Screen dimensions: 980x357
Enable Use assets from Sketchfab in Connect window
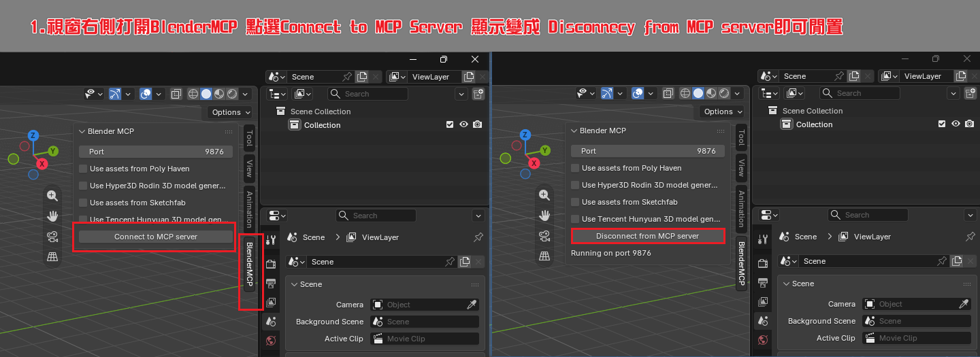coord(84,203)
